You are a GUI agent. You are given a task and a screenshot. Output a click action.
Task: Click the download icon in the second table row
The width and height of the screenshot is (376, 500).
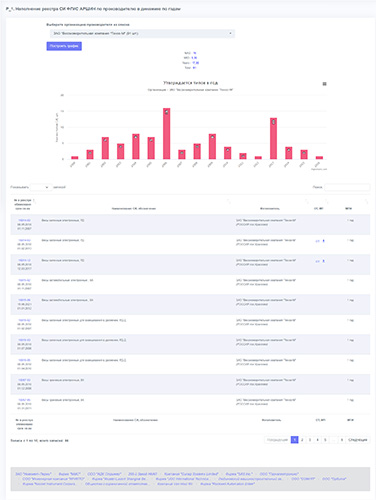click(x=323, y=241)
